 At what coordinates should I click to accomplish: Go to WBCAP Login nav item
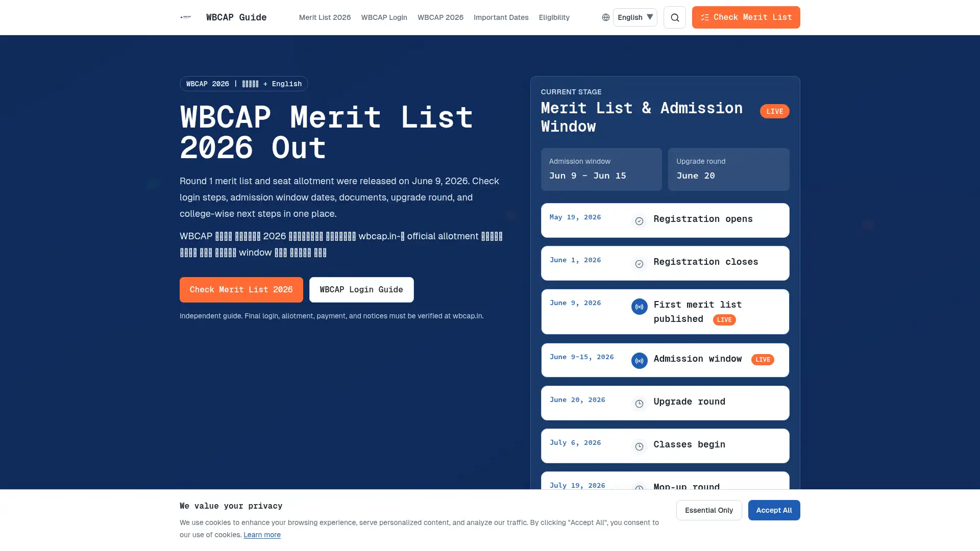384,17
